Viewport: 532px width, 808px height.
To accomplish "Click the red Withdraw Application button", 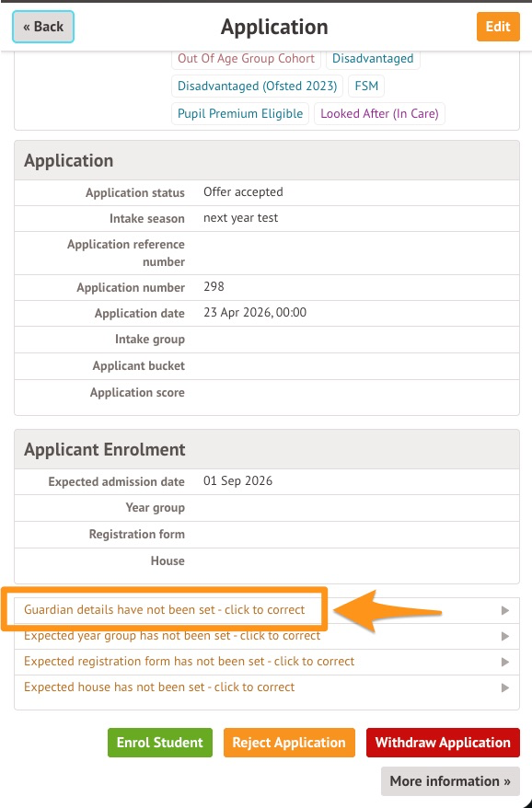I will (443, 743).
